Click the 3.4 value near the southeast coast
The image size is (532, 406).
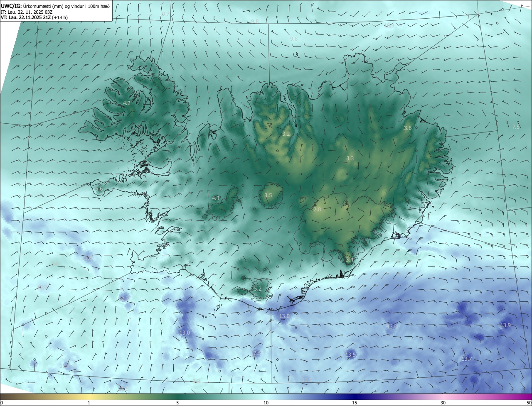coord(350,260)
